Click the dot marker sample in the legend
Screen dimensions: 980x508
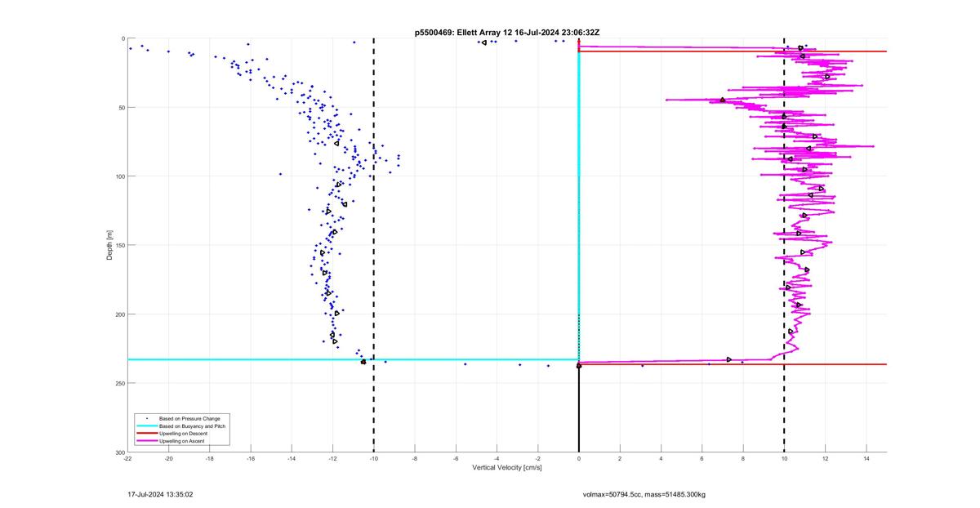point(146,418)
